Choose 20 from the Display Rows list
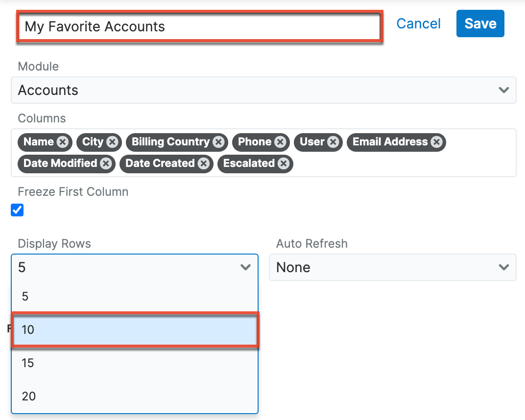The height and width of the screenshot is (420, 525). click(134, 396)
